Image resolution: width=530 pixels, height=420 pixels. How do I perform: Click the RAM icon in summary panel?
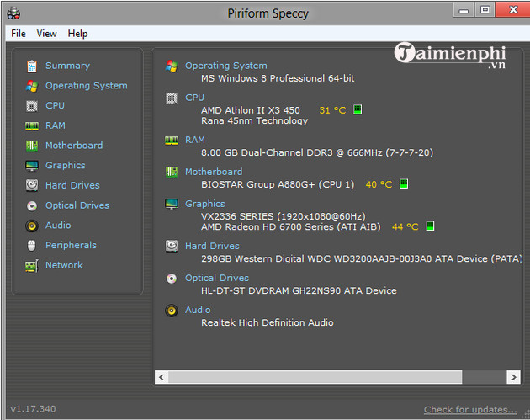(172, 141)
